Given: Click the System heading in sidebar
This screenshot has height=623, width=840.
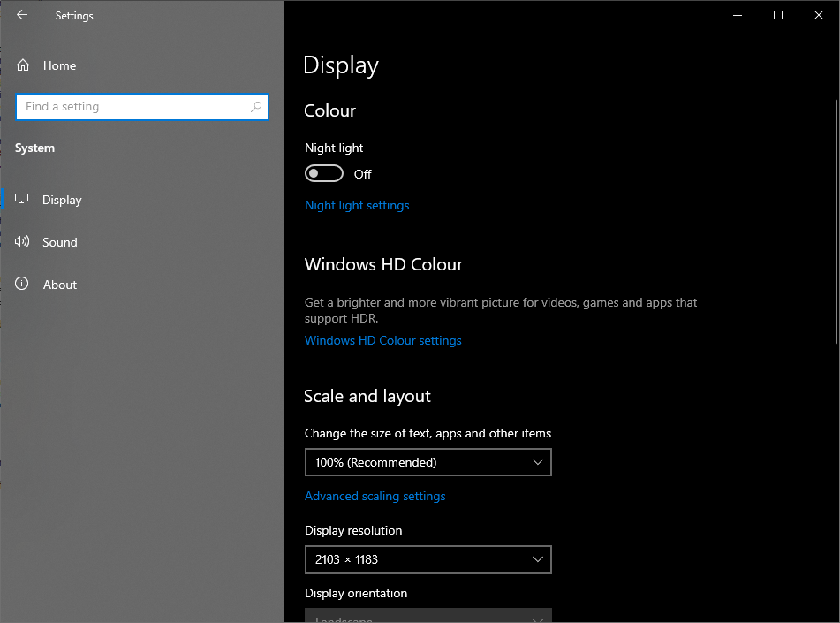Looking at the screenshot, I should (x=34, y=148).
